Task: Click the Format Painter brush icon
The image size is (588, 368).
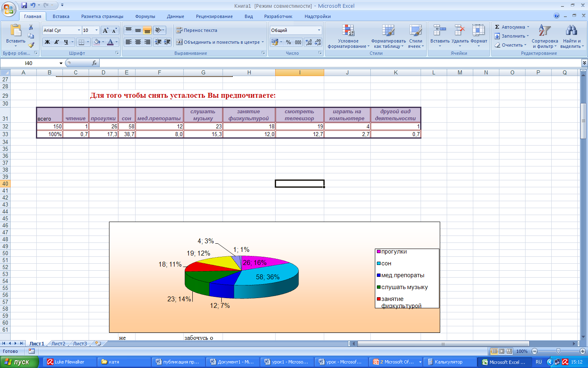Action: click(31, 45)
